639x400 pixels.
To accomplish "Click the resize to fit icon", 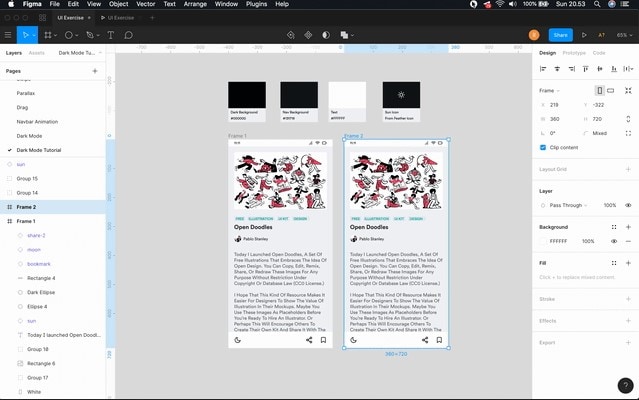I will (628, 90).
